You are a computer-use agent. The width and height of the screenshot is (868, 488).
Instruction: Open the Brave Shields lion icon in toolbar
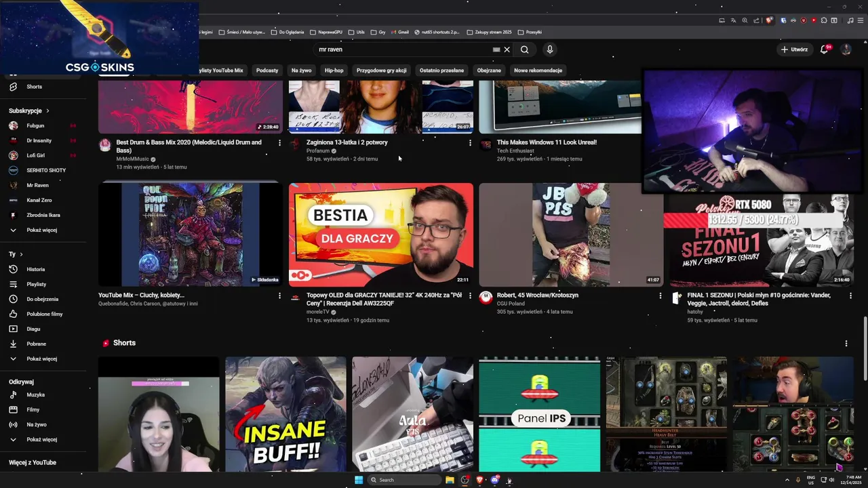coord(770,20)
